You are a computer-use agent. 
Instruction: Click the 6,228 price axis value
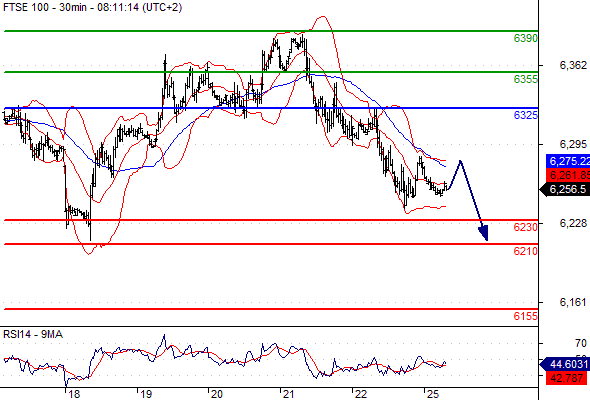573,224
